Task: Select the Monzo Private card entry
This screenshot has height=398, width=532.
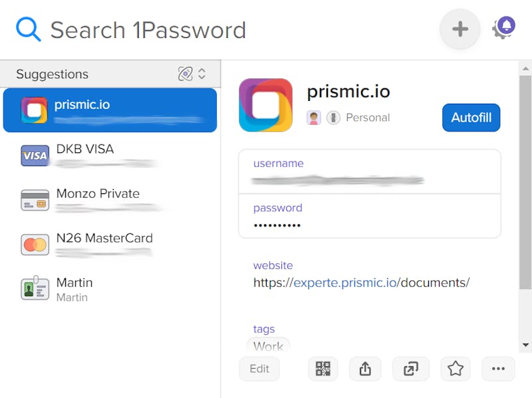Action: [x=110, y=200]
